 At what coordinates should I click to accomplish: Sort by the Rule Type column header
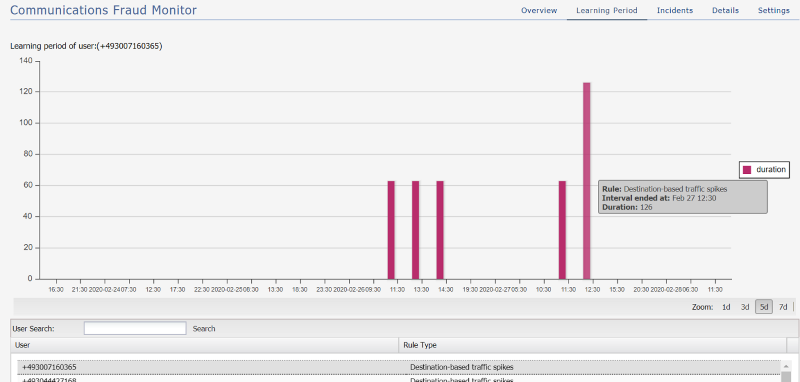592,345
